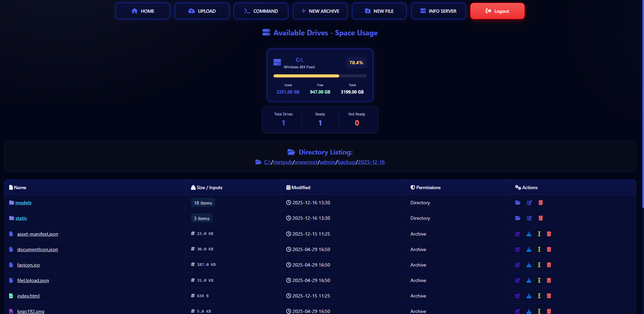
Task: Open the 2025-12-16 breadcrumb link
Action: (x=371, y=162)
